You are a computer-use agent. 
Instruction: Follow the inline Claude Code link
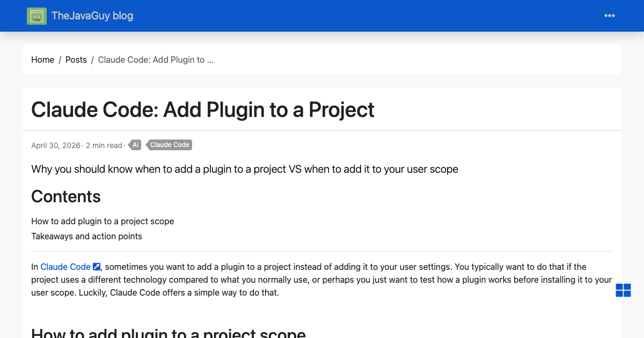click(x=65, y=267)
